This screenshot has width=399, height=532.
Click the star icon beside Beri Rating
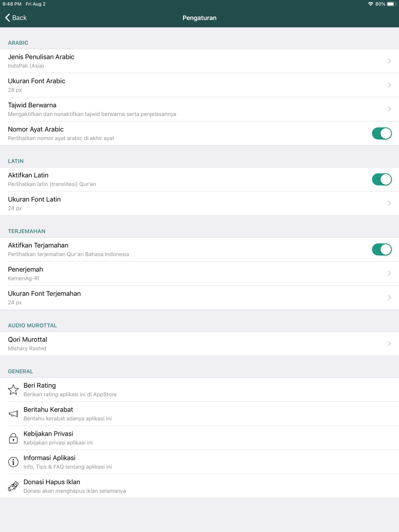(13, 390)
